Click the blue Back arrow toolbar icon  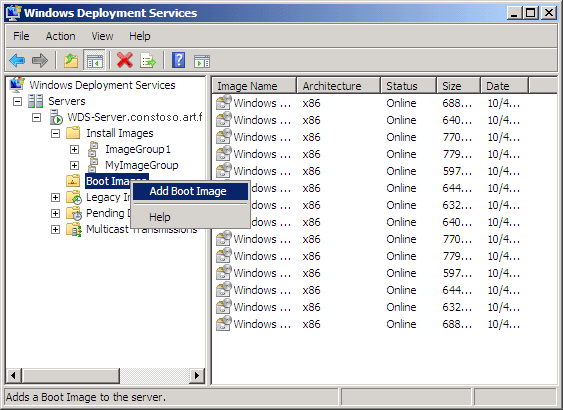pos(17,60)
